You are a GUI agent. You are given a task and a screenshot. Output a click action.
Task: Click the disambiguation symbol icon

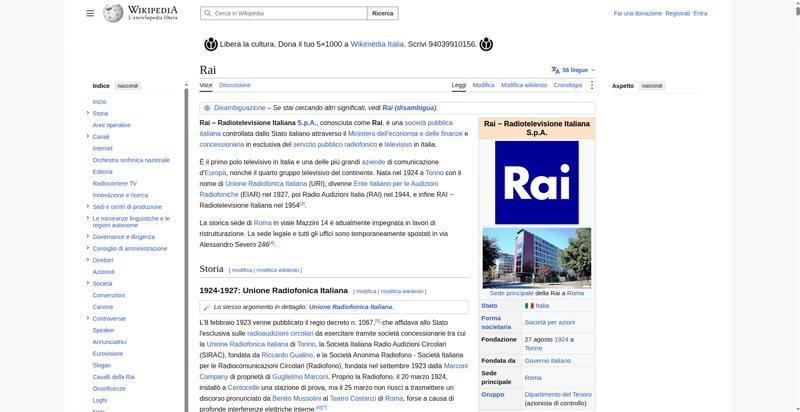click(x=207, y=108)
